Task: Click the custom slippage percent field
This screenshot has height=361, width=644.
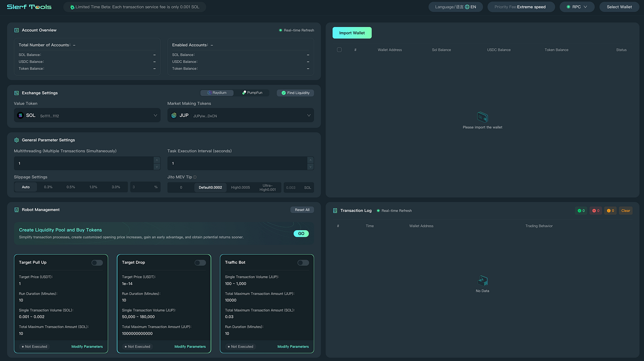Action: coord(145,187)
